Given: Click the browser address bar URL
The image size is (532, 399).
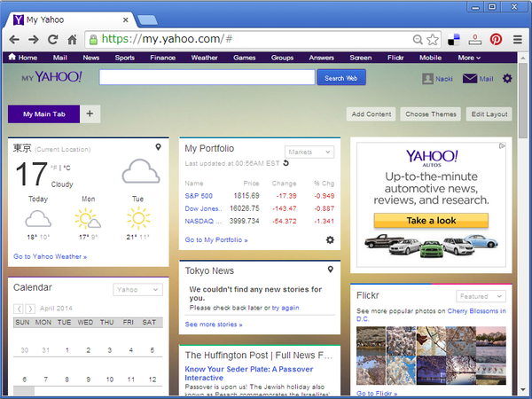Looking at the screenshot, I should pos(167,39).
